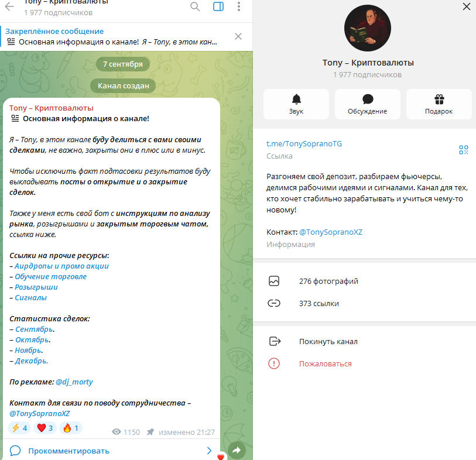Open search in the channel header

pyautogui.click(x=195, y=6)
